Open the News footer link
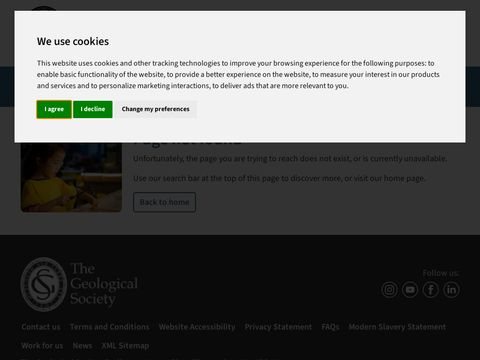 coord(82,346)
